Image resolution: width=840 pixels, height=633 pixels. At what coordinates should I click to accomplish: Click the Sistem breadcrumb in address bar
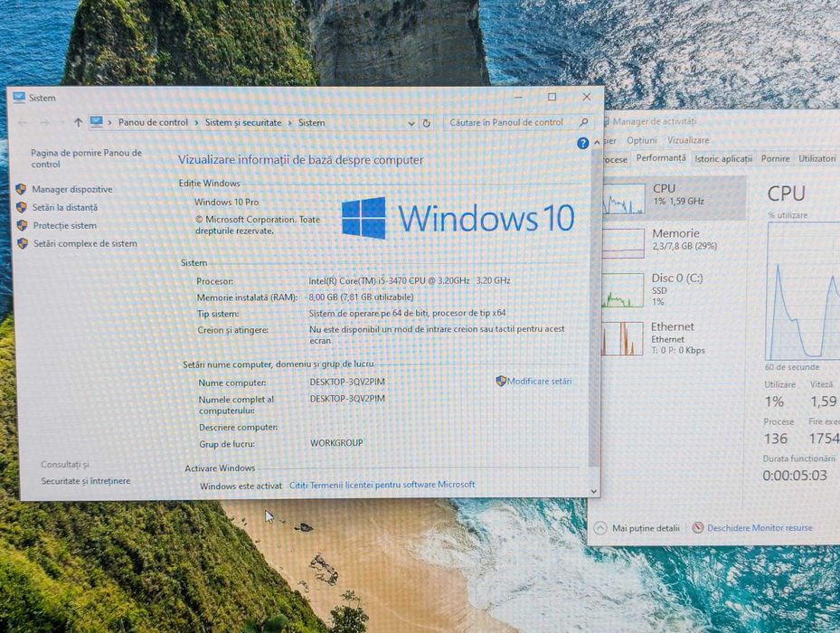click(311, 123)
